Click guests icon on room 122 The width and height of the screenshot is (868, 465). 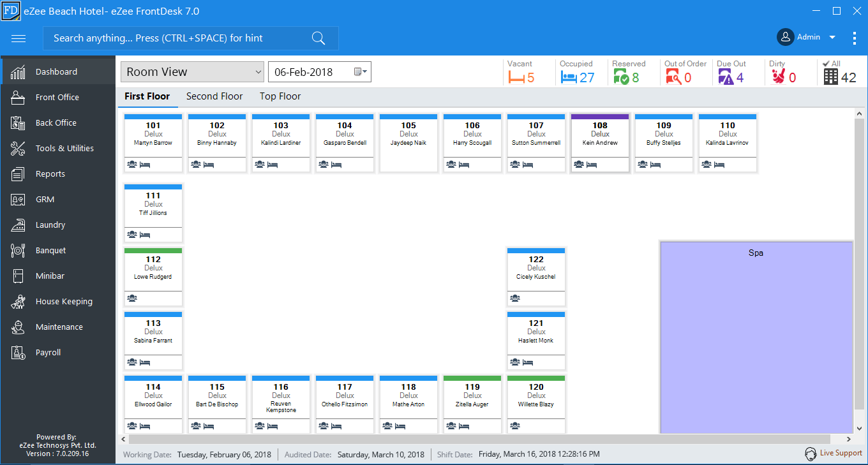515,298
